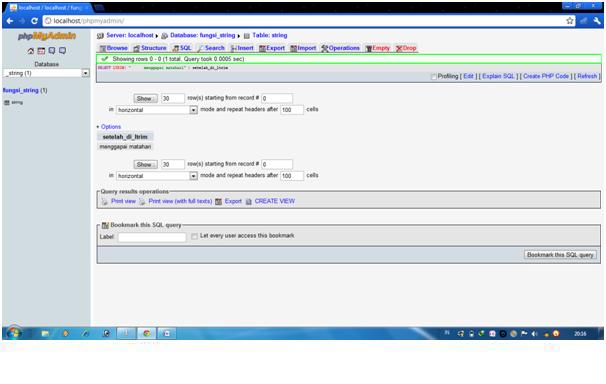606x384 pixels.
Task: Click the phpMyAdmin logo
Action: (46, 36)
